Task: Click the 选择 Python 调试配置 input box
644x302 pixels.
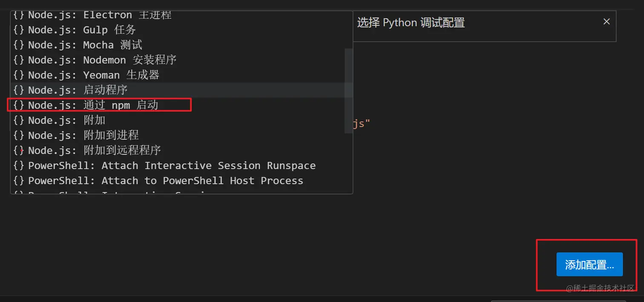Action: point(473,23)
